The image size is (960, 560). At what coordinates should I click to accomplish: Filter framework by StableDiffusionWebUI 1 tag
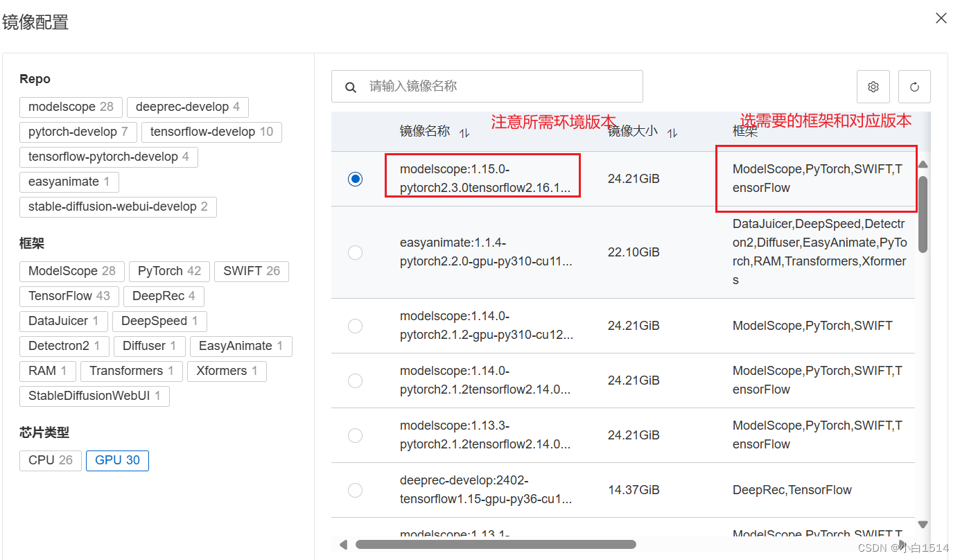click(x=94, y=396)
